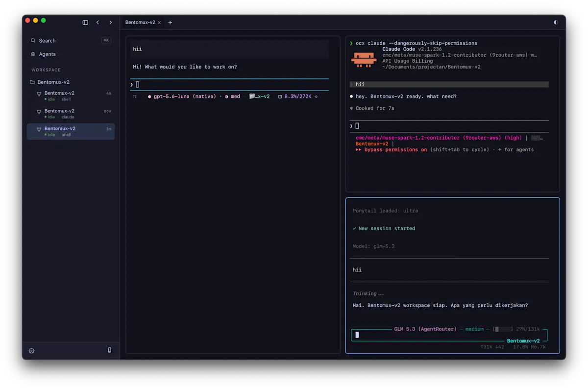The height and width of the screenshot is (389, 588).
Task: Open settings with the gear icon
Action: tap(32, 351)
